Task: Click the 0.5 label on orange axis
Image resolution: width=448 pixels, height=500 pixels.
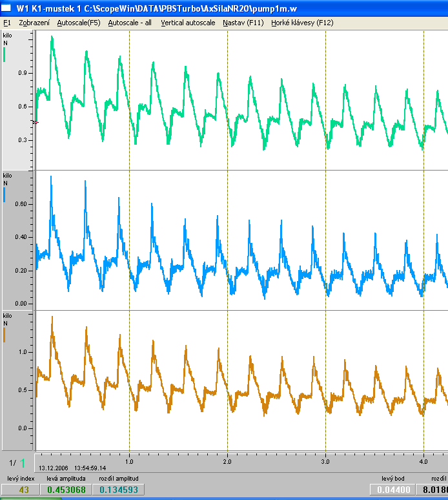Action: pyautogui.click(x=23, y=390)
